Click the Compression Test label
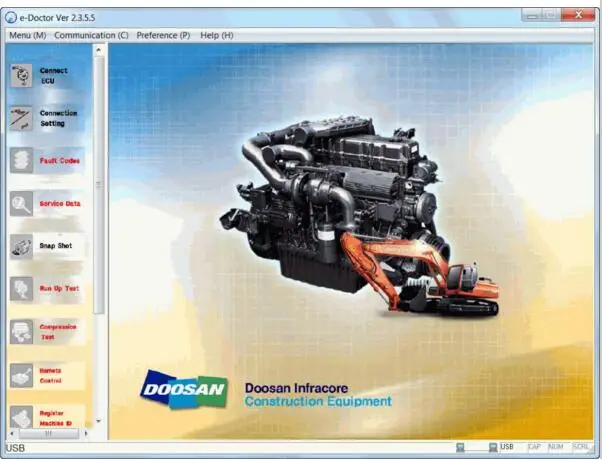The height and width of the screenshot is (459, 602). click(x=58, y=332)
